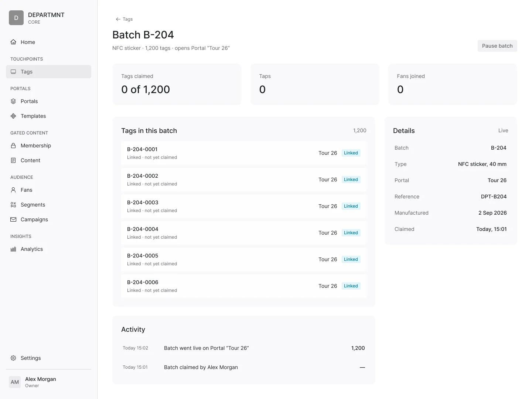
Task: Click the Campaigns label in sidebar
Action: pyautogui.click(x=34, y=219)
